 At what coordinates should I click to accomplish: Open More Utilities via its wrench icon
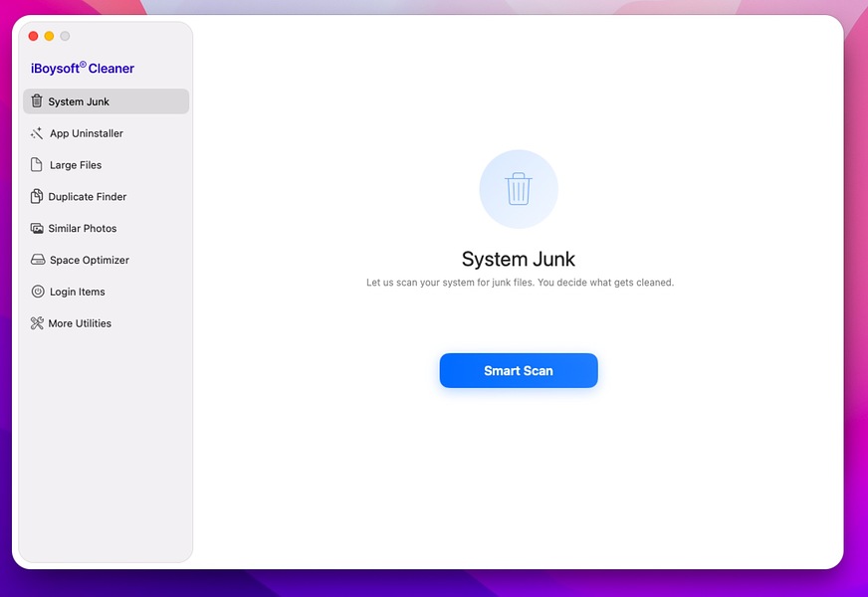pyautogui.click(x=37, y=323)
